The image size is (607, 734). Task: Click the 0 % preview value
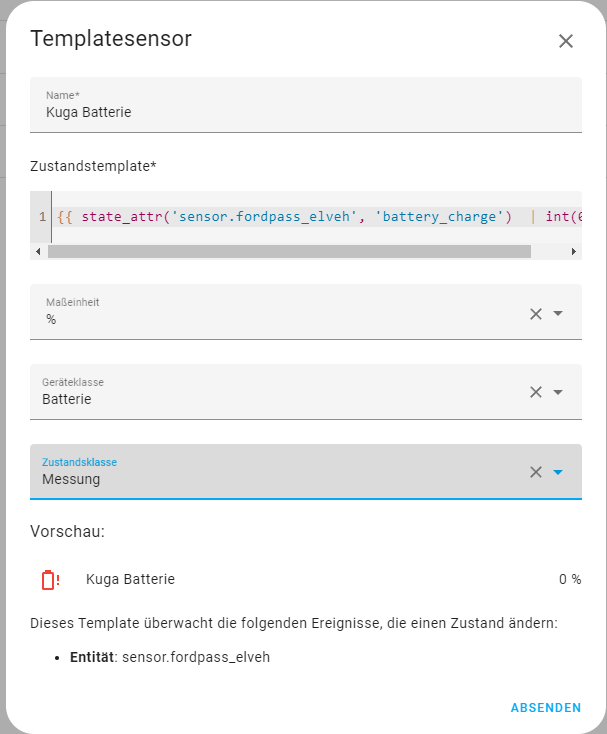pos(570,579)
